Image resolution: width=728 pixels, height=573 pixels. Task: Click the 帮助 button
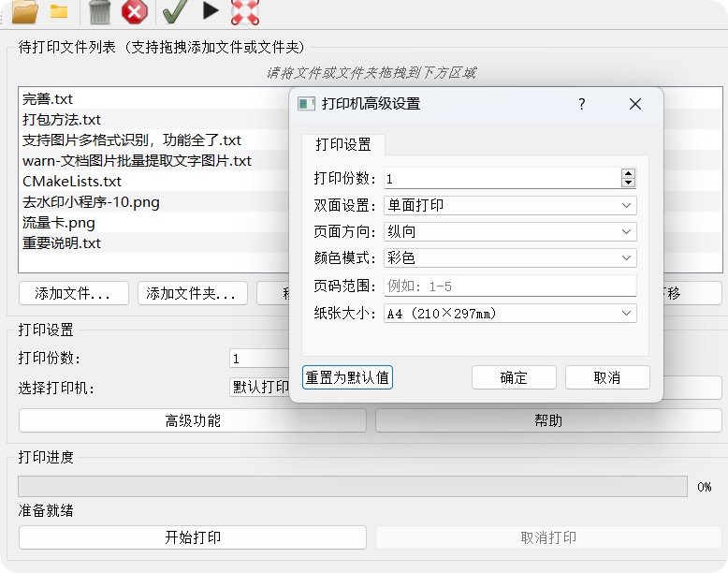(548, 420)
